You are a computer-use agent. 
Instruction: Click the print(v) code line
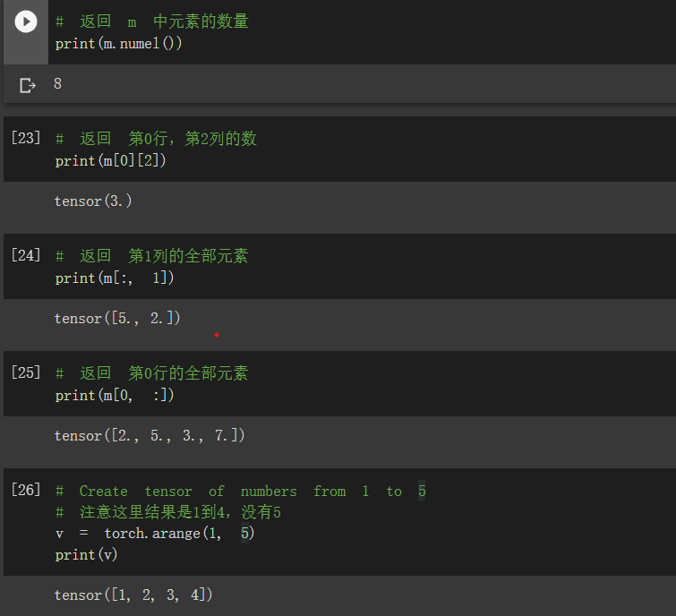click(x=86, y=555)
